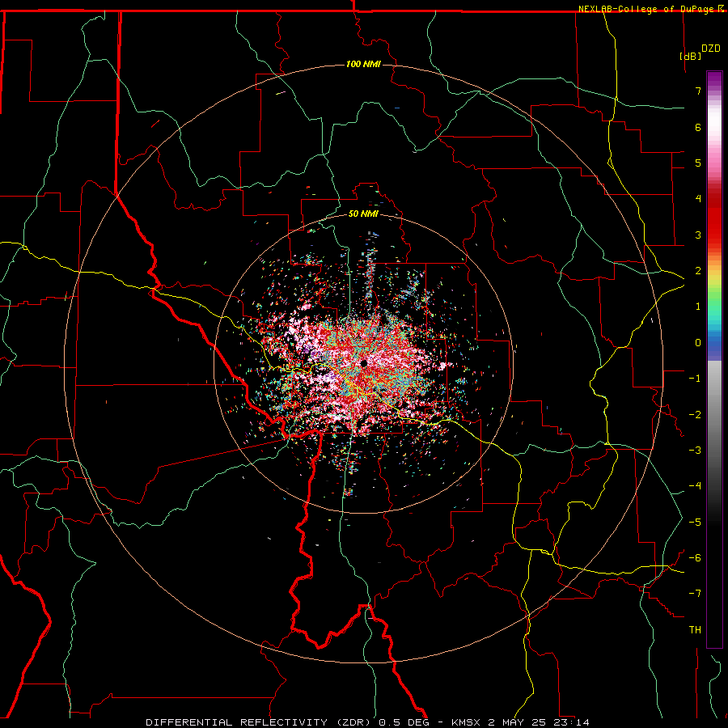This screenshot has height=728, width=728.
Task: Click the TH label on the color scale
Action: (x=695, y=630)
